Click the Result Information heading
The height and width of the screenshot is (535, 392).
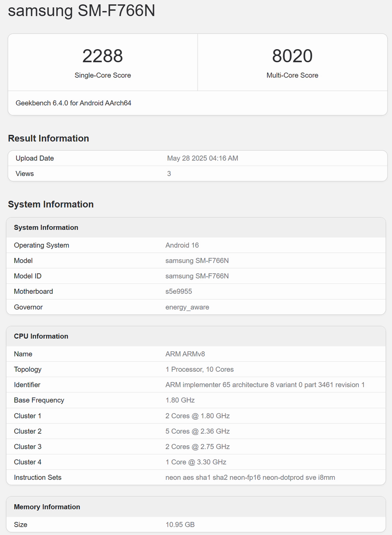[x=48, y=138]
